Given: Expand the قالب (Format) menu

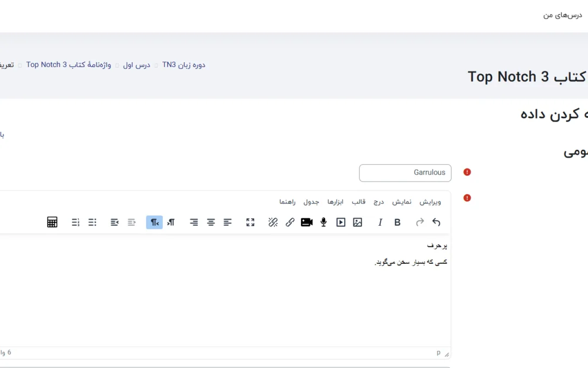Looking at the screenshot, I should click(x=359, y=202).
